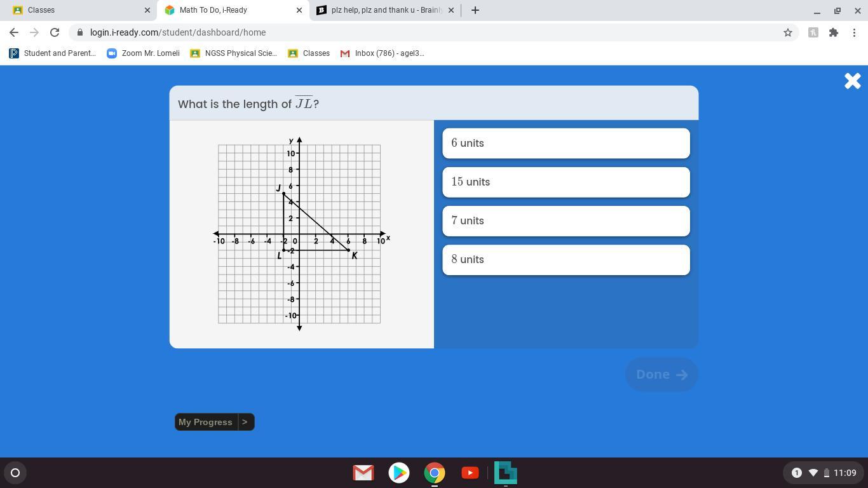This screenshot has width=868, height=488.
Task: View site security lock info
Action: 79,32
